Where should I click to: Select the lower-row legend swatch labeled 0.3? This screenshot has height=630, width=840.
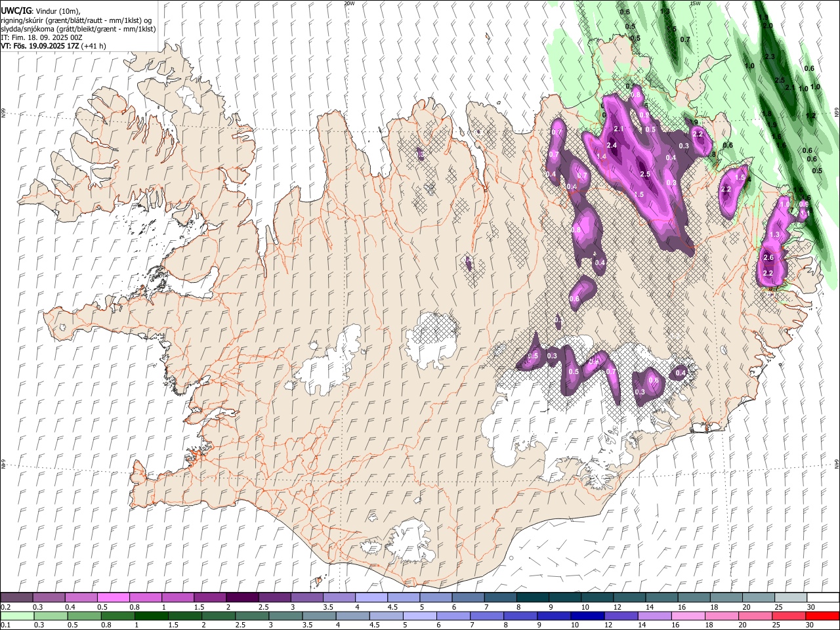tap(51, 616)
